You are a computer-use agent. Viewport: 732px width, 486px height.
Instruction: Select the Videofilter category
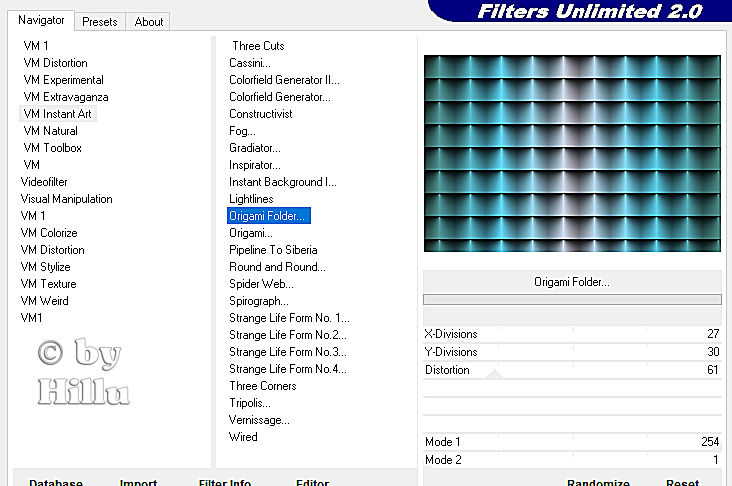tap(44, 182)
